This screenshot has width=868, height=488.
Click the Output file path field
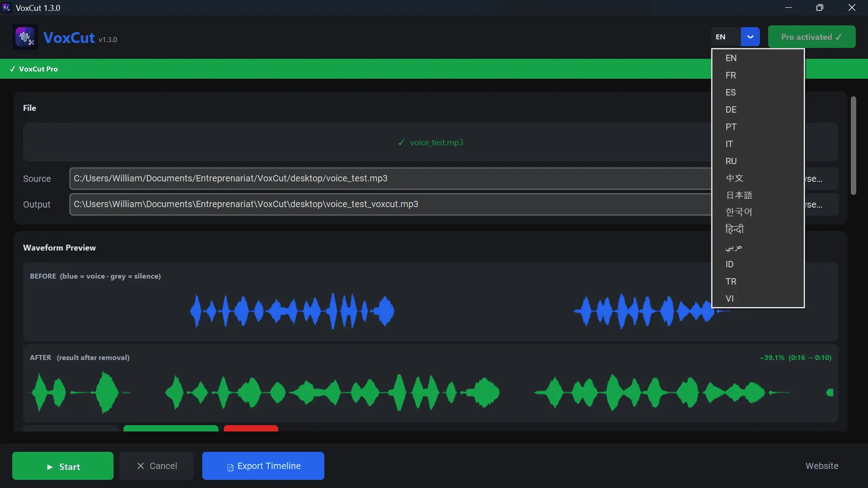click(x=390, y=204)
